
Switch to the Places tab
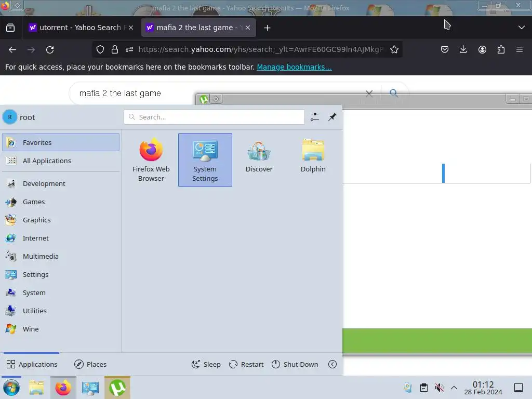(x=90, y=364)
